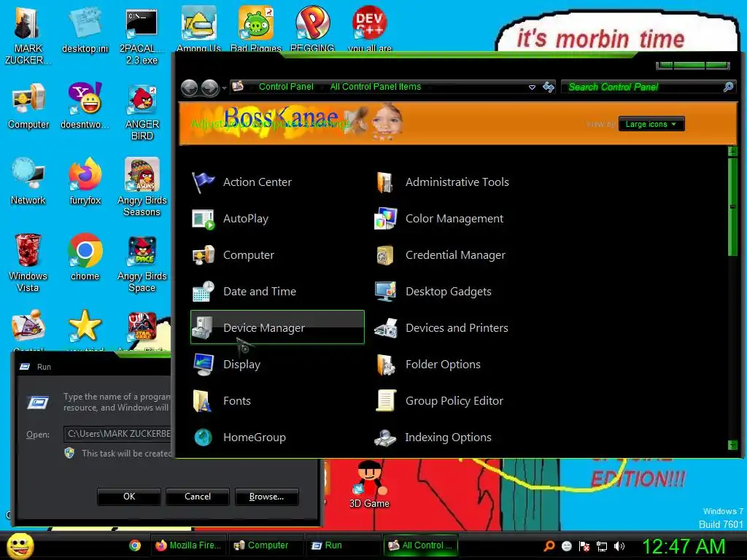Screen dimensions: 747x560
Task: Open the HomeGroup globe icon
Action: pyautogui.click(x=203, y=437)
